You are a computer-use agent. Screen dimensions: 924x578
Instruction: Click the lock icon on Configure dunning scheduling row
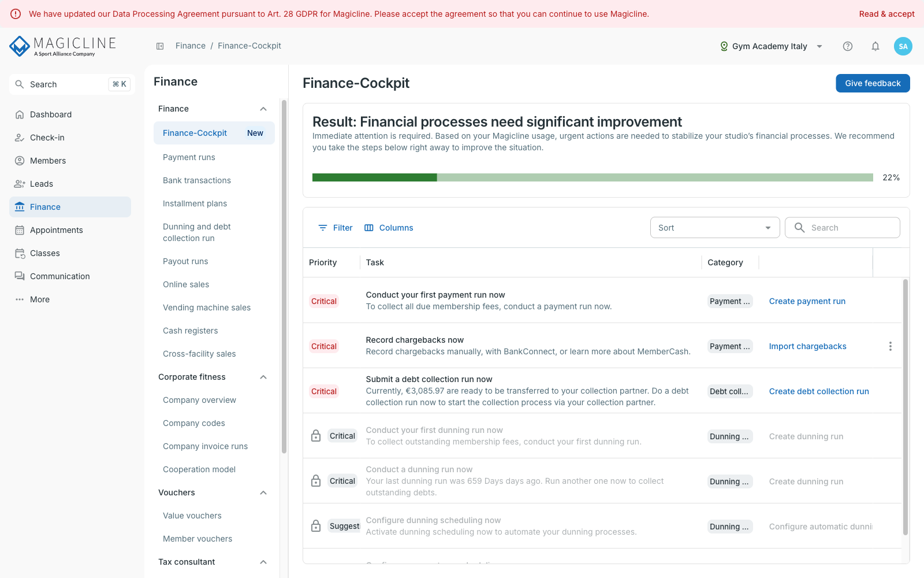click(x=316, y=526)
